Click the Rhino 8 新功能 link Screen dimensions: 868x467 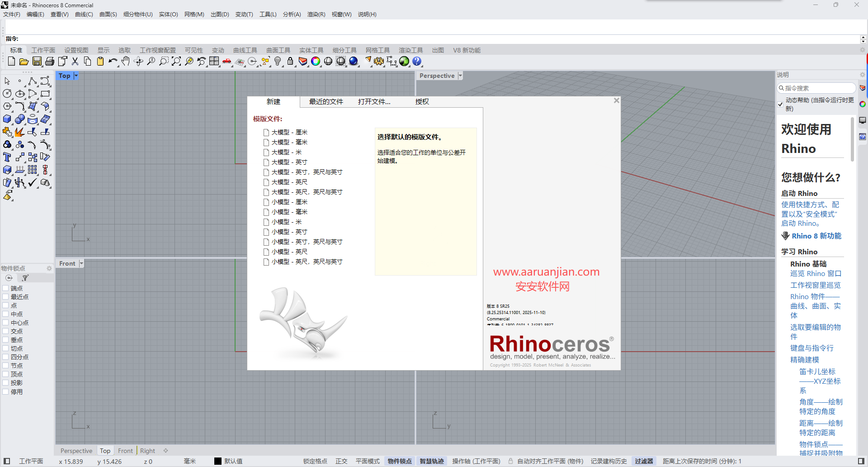click(x=816, y=236)
